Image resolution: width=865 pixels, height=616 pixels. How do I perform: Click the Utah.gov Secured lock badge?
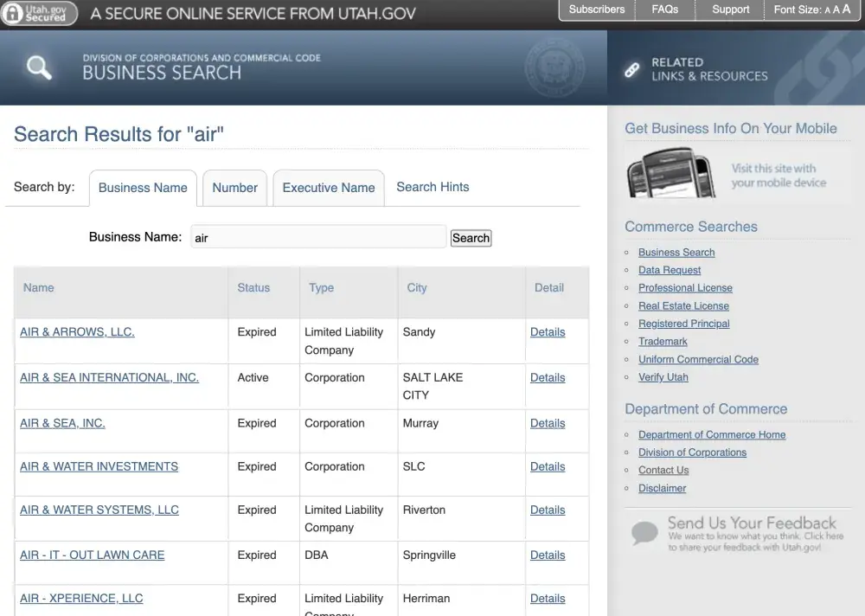tap(40, 13)
